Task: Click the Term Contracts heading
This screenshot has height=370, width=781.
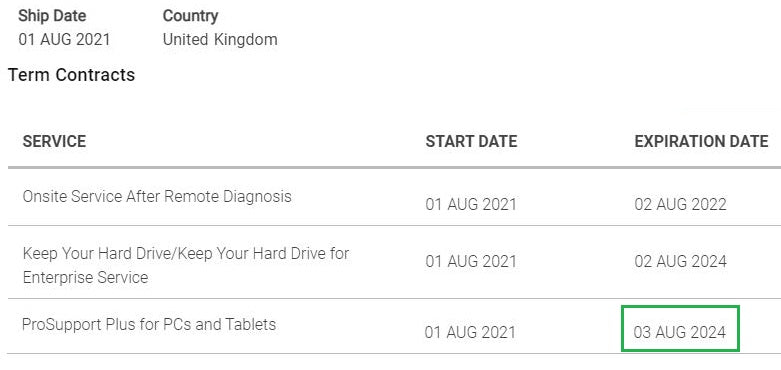Action: [72, 75]
